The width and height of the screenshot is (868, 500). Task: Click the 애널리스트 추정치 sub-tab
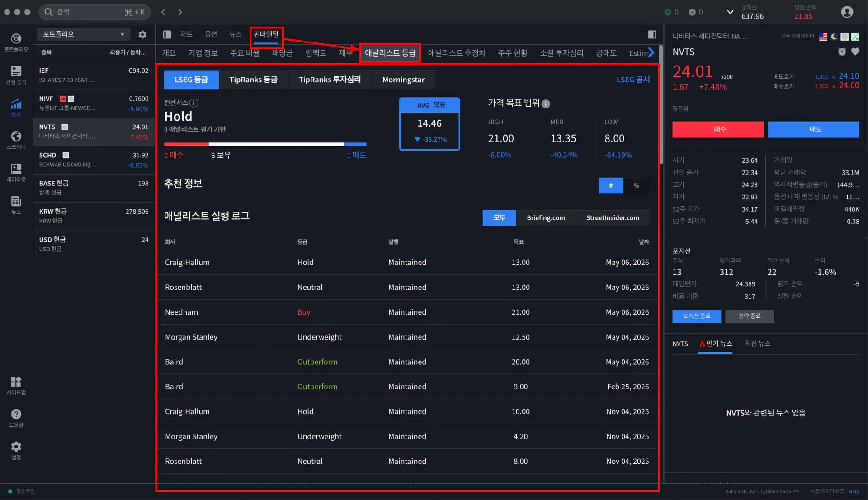point(457,53)
